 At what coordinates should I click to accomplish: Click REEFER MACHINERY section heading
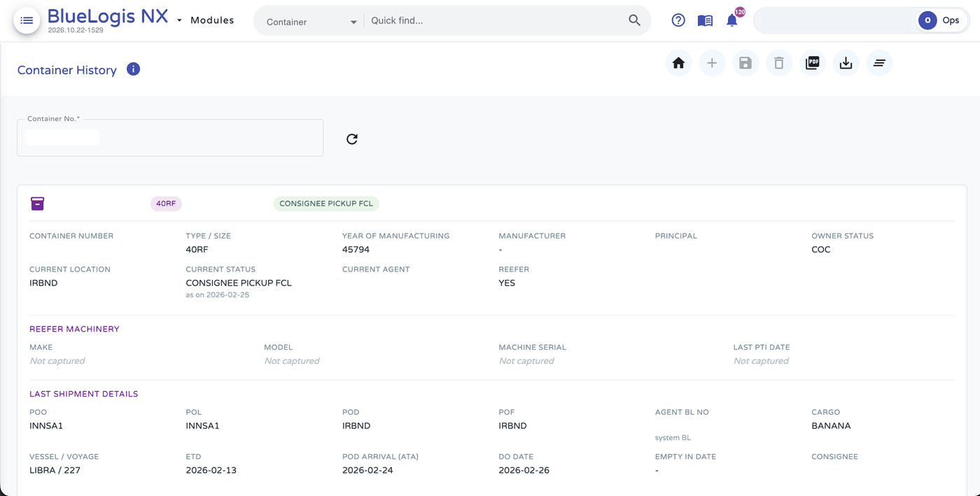pyautogui.click(x=74, y=329)
